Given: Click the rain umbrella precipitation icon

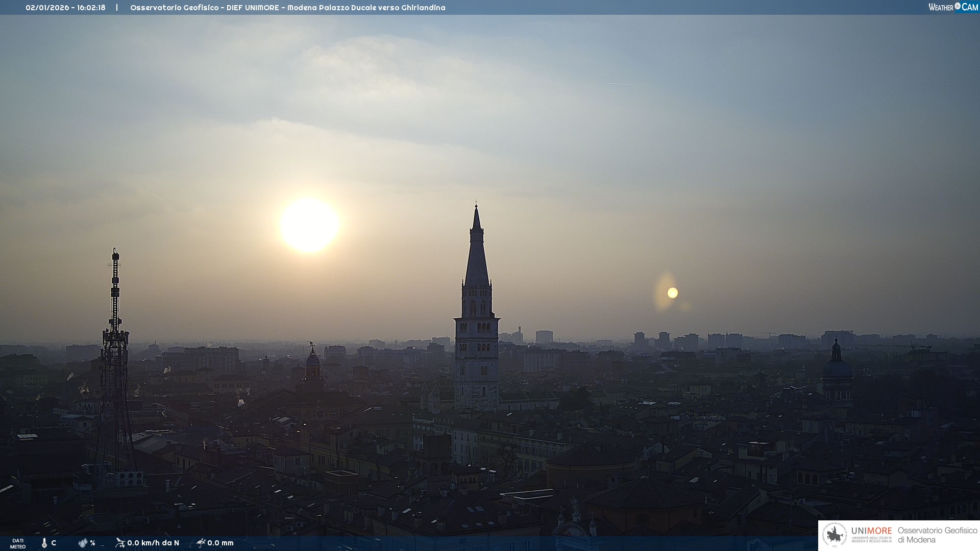Looking at the screenshot, I should tap(201, 543).
